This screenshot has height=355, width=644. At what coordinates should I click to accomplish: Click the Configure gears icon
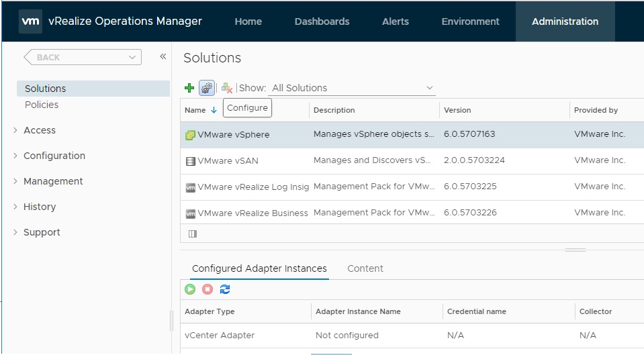tap(207, 88)
